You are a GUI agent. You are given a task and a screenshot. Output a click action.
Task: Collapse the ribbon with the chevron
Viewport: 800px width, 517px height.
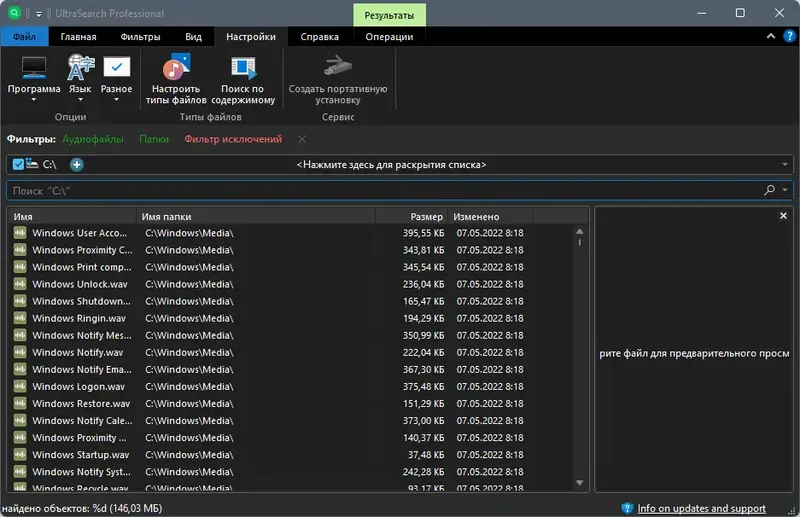[x=770, y=36]
